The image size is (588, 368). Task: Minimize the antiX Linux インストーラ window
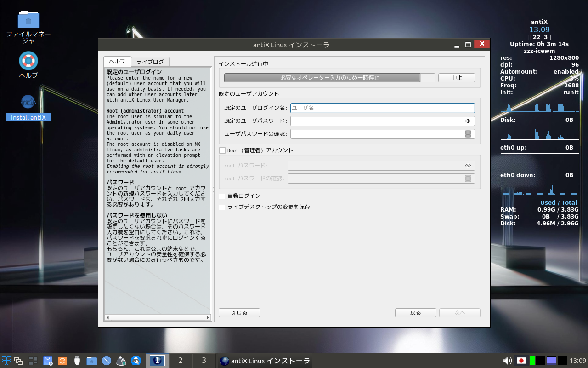click(x=457, y=46)
